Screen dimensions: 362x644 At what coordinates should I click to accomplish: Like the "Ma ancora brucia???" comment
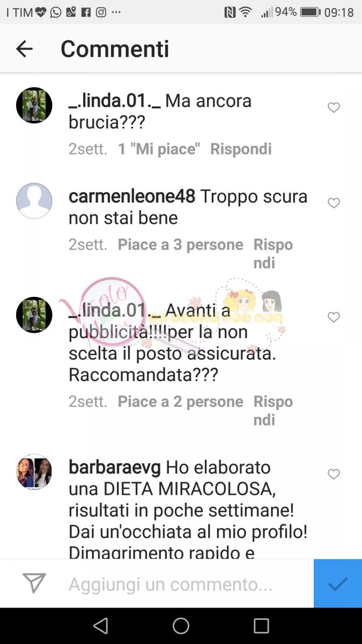334,108
